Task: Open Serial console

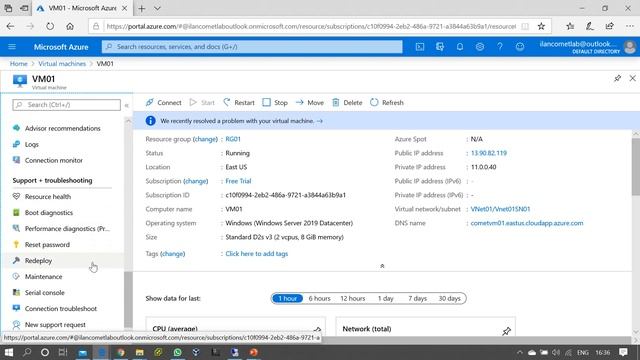Action: point(44,293)
